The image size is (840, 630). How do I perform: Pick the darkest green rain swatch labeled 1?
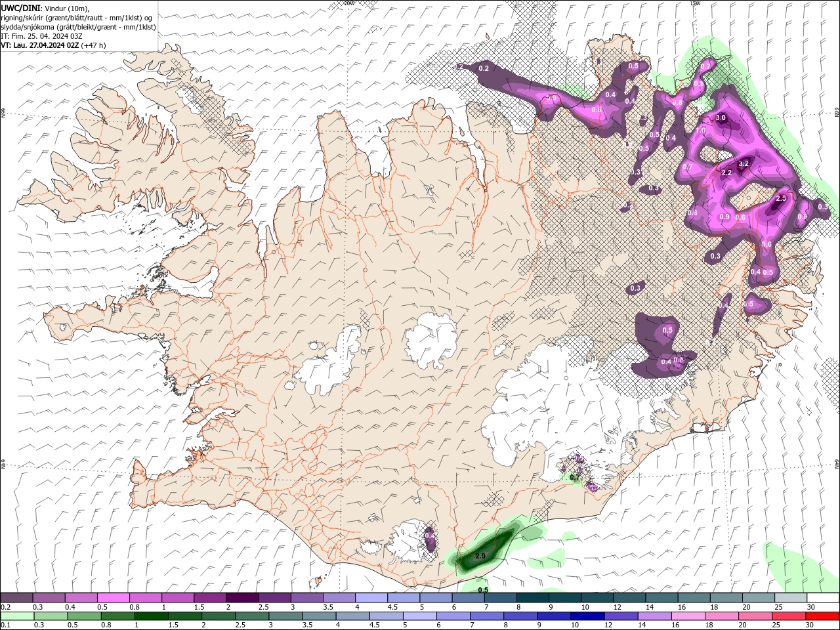151,616
